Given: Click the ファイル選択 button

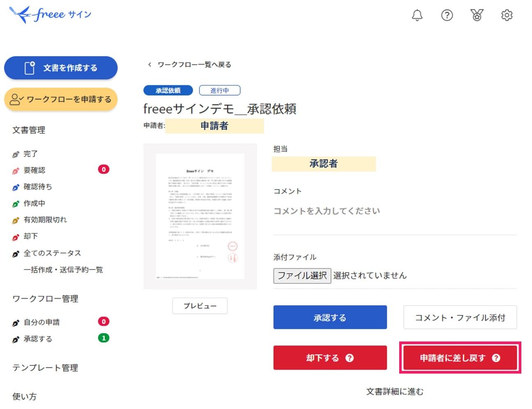Looking at the screenshot, I should (302, 275).
